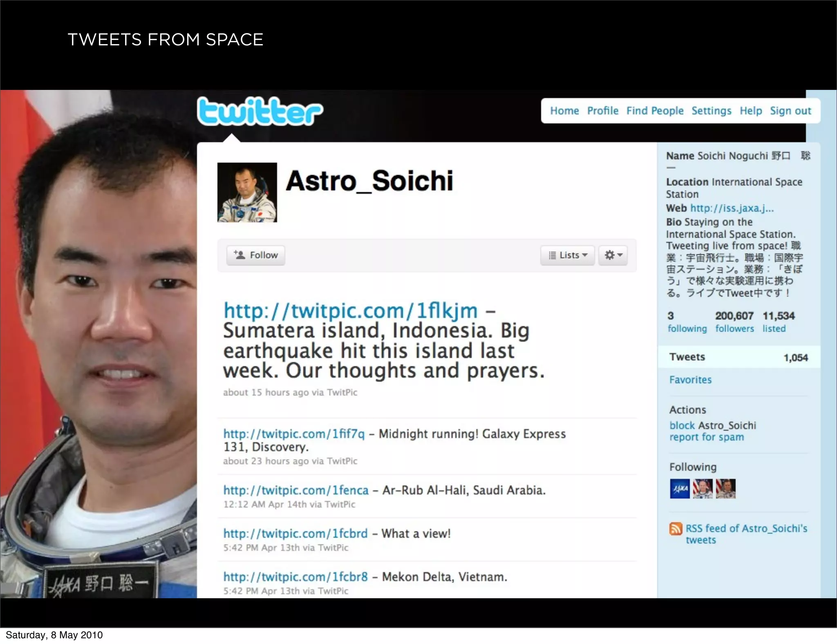
Task: Open the Find People page
Action: pos(655,111)
